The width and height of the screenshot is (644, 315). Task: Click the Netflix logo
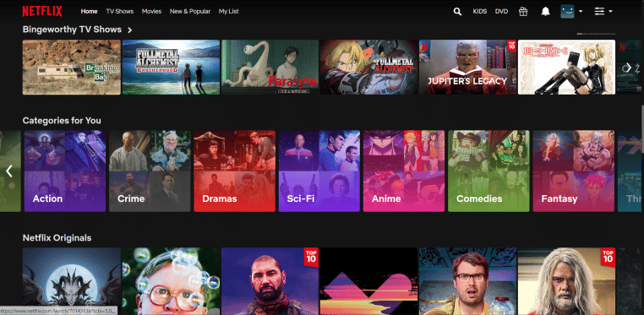click(42, 12)
